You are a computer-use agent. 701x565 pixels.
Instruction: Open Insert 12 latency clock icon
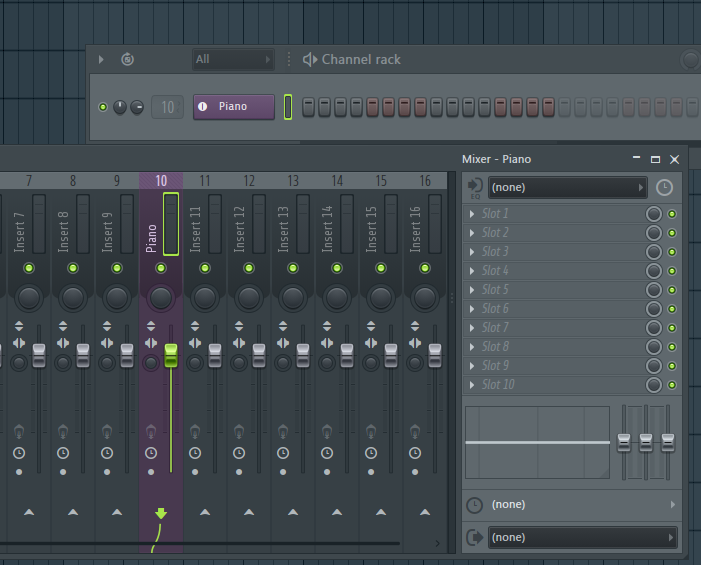point(239,453)
